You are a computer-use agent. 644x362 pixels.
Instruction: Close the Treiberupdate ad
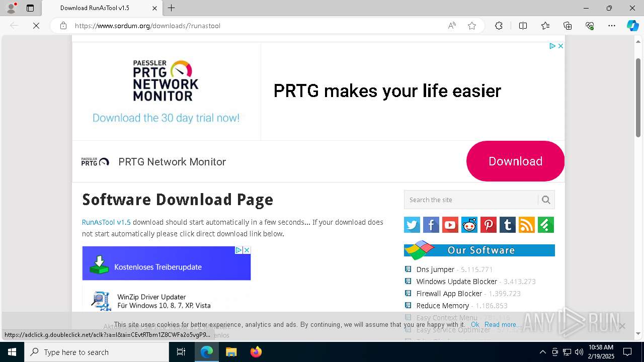pos(247,250)
